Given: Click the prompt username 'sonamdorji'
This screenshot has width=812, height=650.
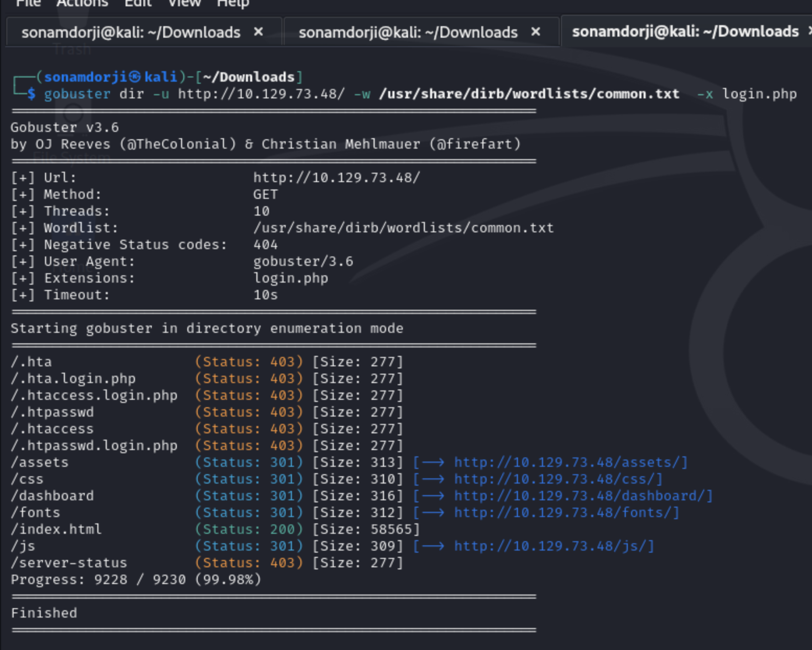Looking at the screenshot, I should click(86, 77).
